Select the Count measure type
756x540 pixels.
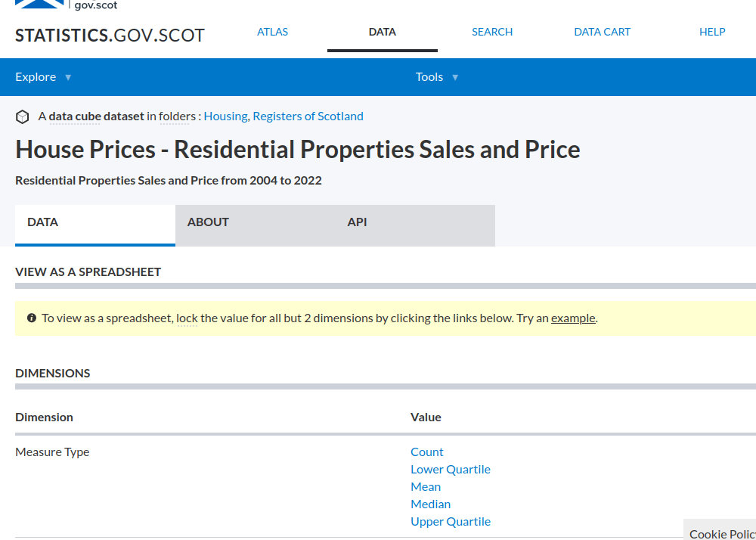426,452
